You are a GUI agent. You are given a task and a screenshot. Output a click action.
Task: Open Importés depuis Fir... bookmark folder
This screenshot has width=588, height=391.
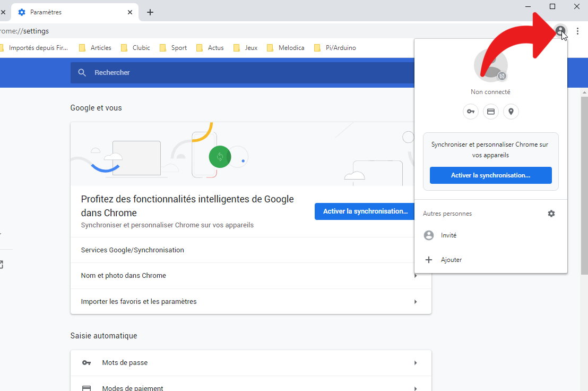click(34, 48)
